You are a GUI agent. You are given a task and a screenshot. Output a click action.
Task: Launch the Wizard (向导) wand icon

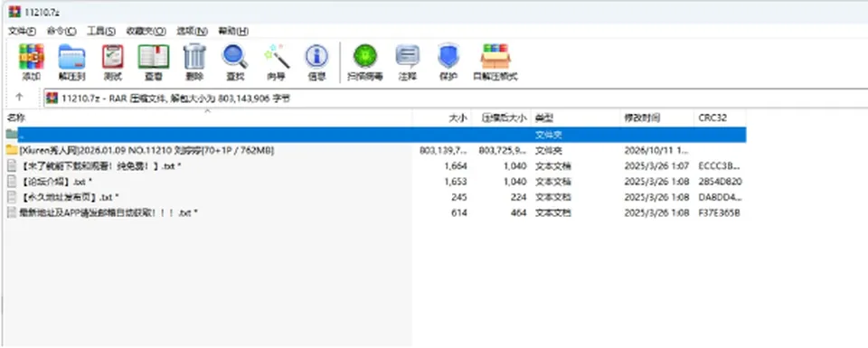click(x=277, y=56)
